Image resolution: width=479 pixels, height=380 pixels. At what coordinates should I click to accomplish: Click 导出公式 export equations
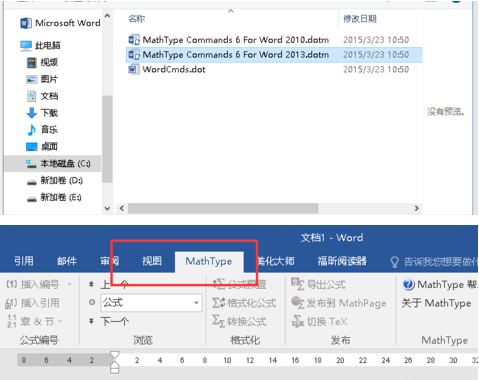click(x=318, y=284)
